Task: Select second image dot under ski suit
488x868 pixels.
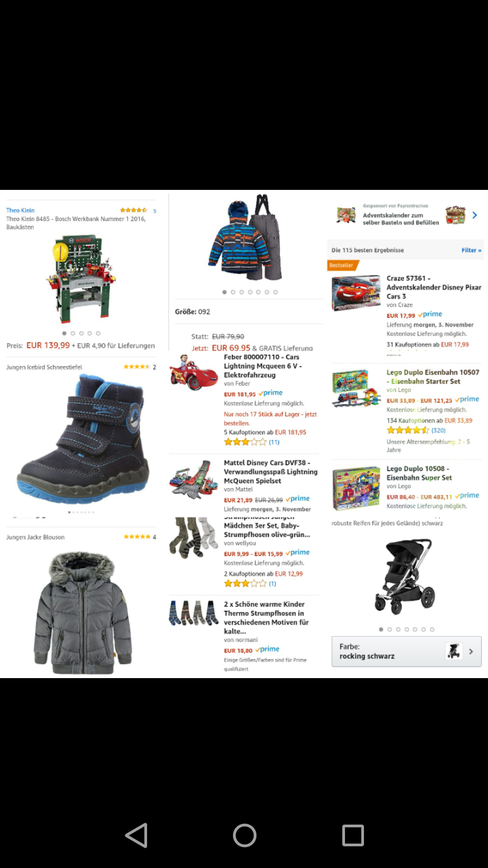Action: click(233, 292)
